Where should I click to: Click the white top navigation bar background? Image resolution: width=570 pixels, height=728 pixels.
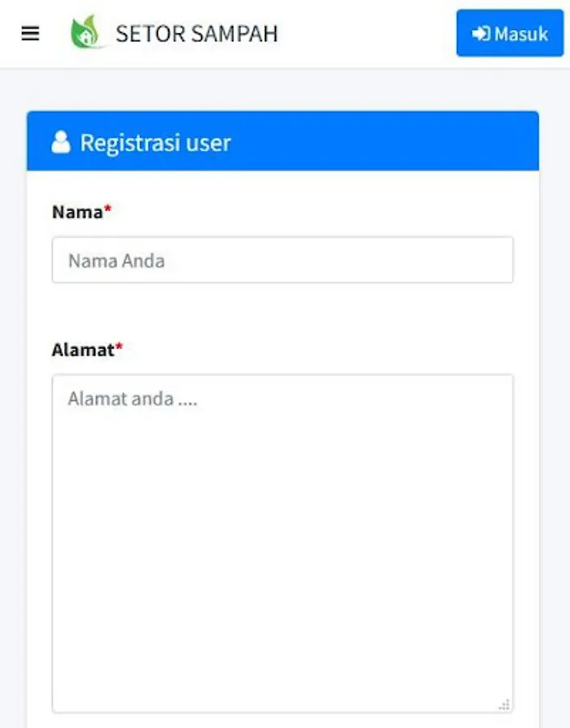point(367,33)
